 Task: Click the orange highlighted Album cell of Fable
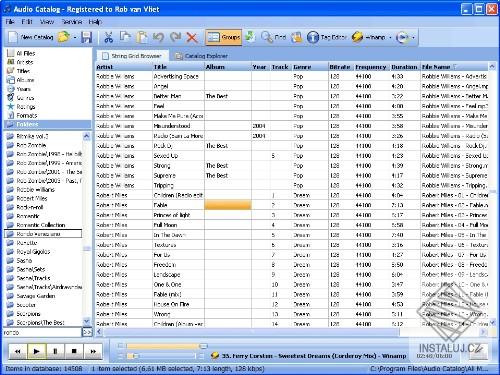228,205
